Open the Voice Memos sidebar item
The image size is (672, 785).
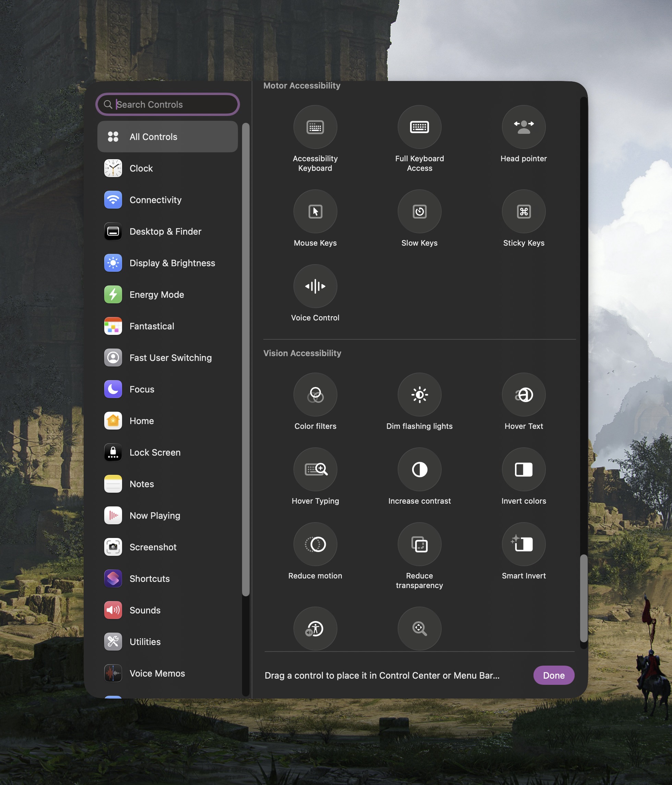[x=157, y=673]
